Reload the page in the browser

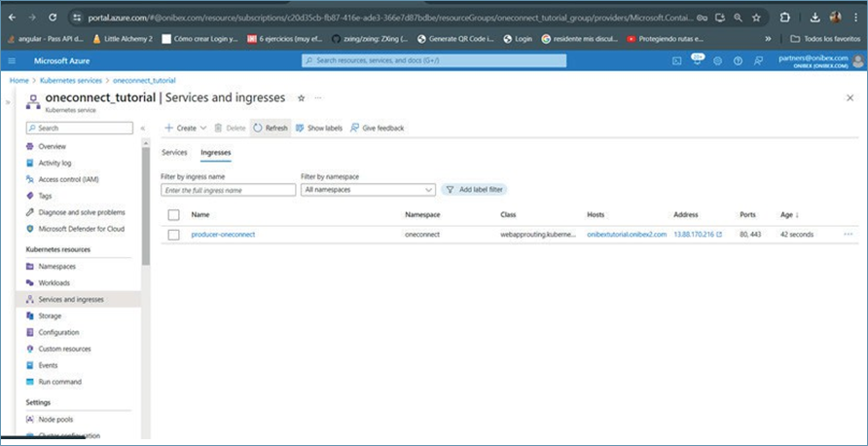53,18
